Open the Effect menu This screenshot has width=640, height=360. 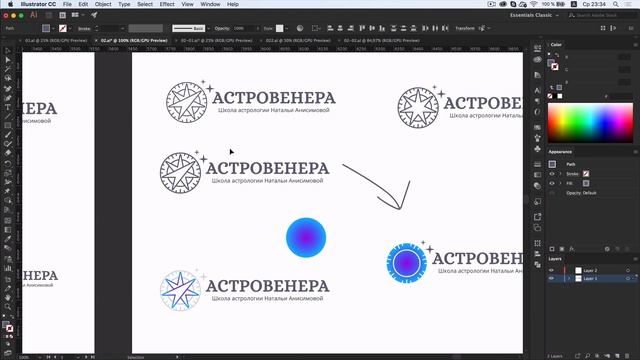tap(167, 4)
